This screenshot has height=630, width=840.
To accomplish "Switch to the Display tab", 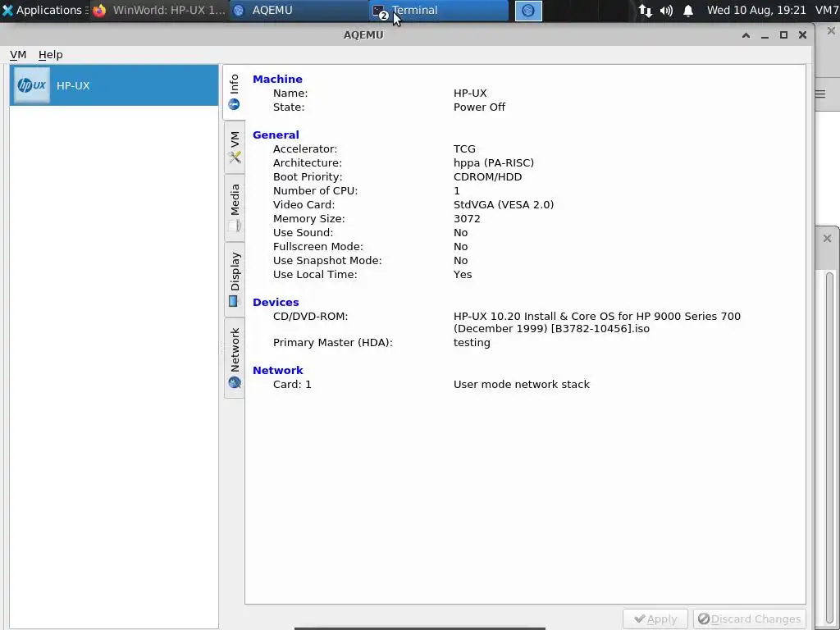I will tap(234, 279).
